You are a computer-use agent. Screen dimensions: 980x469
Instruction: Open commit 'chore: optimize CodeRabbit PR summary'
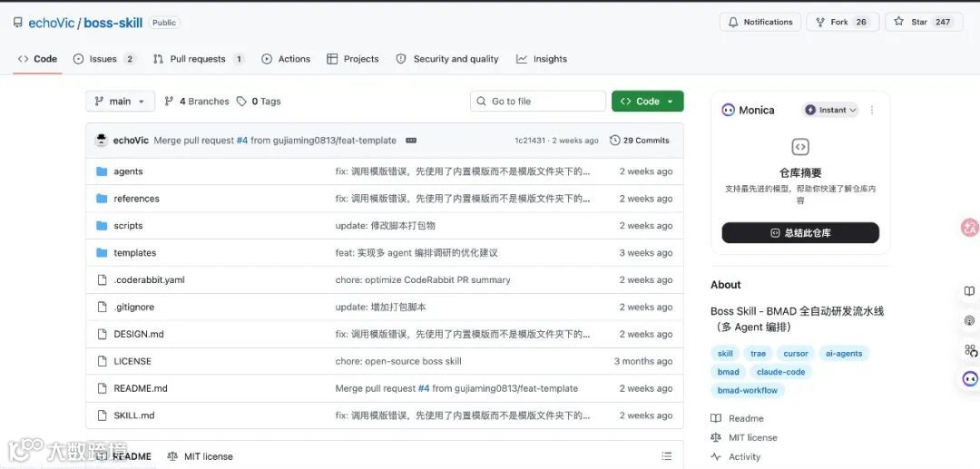423,279
